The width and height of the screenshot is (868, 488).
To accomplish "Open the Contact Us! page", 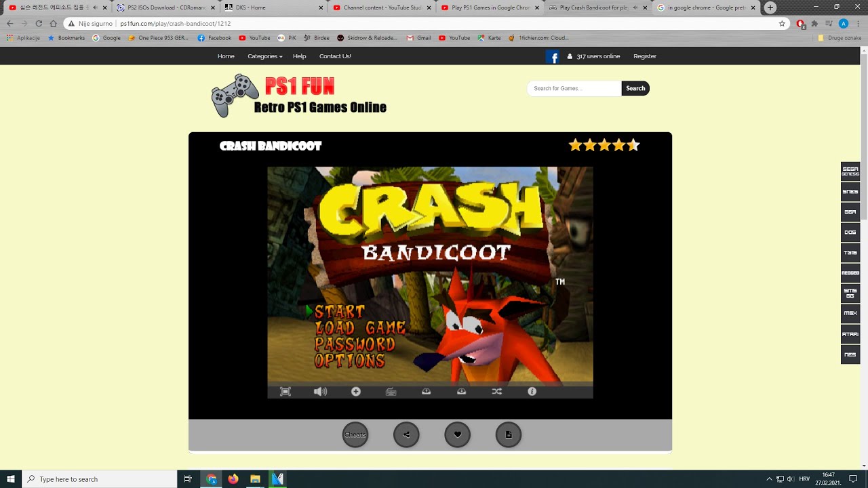I will point(335,56).
